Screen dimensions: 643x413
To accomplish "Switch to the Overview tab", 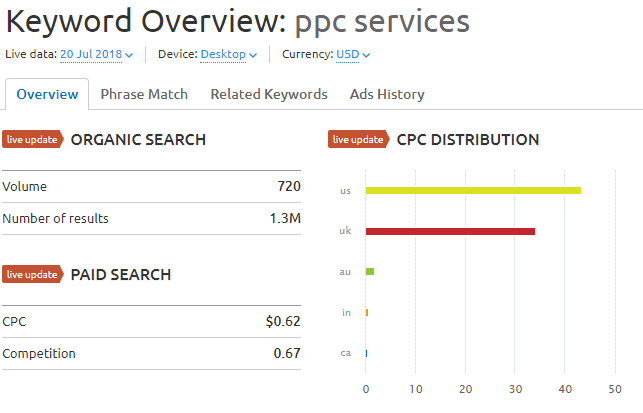I will point(47,94).
